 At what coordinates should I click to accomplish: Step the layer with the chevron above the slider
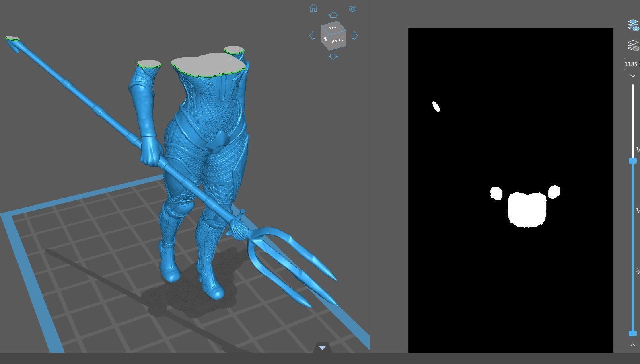coord(633,76)
